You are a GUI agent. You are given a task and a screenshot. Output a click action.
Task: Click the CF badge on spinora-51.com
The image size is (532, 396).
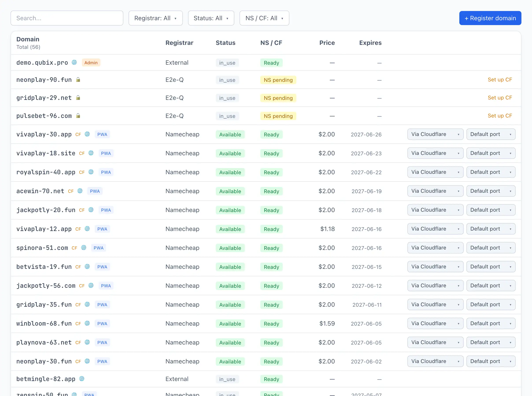pos(74,248)
